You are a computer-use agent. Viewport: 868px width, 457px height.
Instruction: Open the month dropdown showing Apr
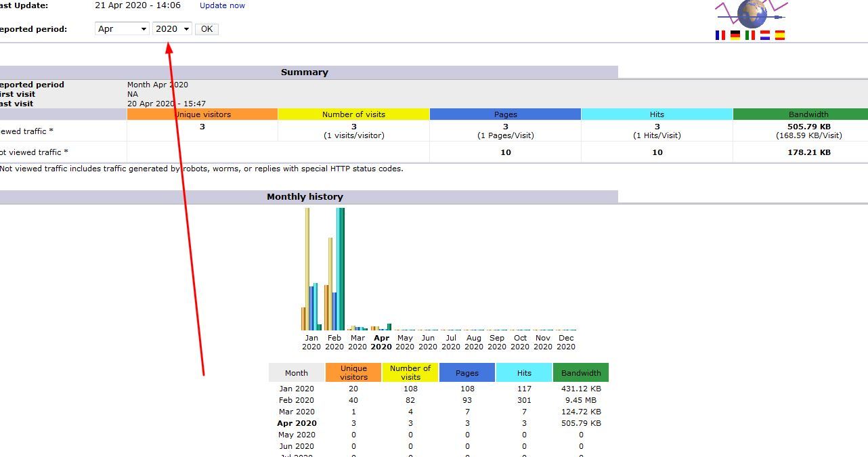click(x=122, y=29)
